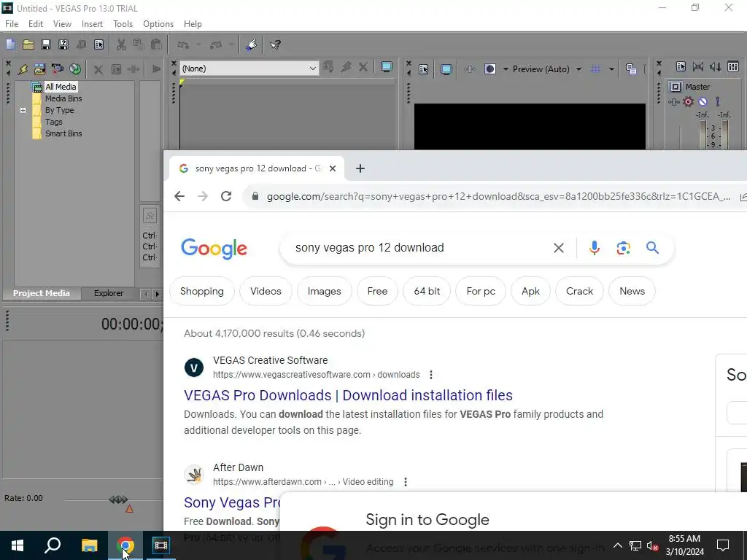The image size is (747, 560).
Task: Open the Tools menu
Action: click(x=123, y=24)
